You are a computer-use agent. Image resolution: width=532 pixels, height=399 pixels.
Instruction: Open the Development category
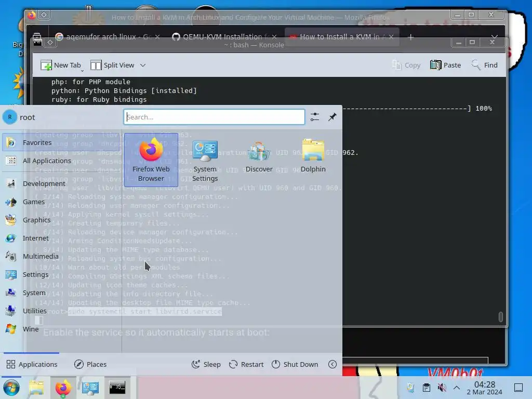(61, 183)
